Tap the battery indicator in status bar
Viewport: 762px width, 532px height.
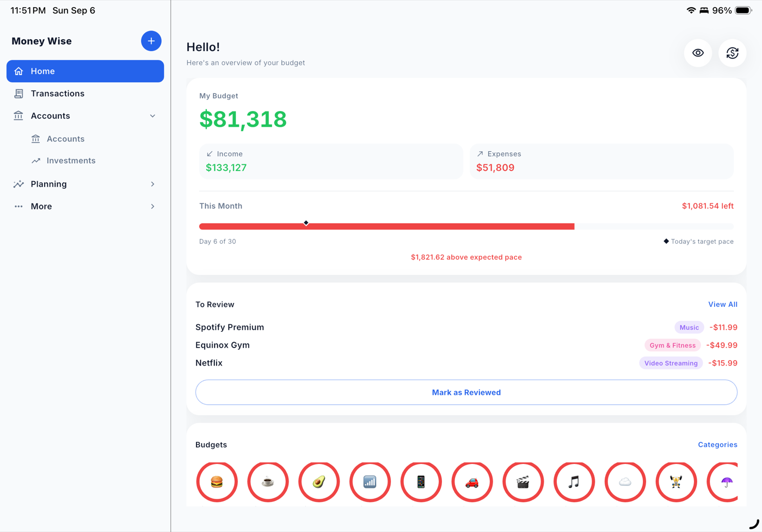coord(743,10)
